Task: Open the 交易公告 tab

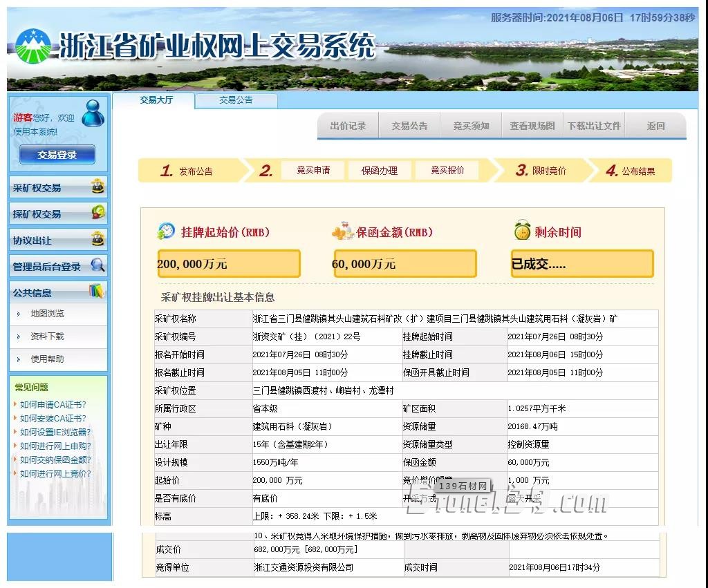Action: click(236, 100)
